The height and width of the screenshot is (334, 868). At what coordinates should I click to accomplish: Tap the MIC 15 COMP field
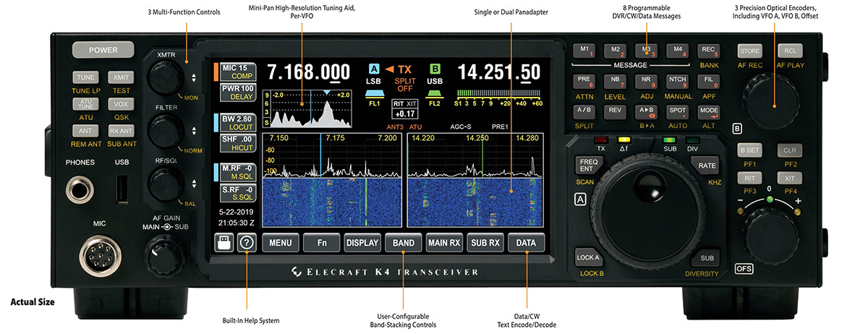click(x=237, y=72)
